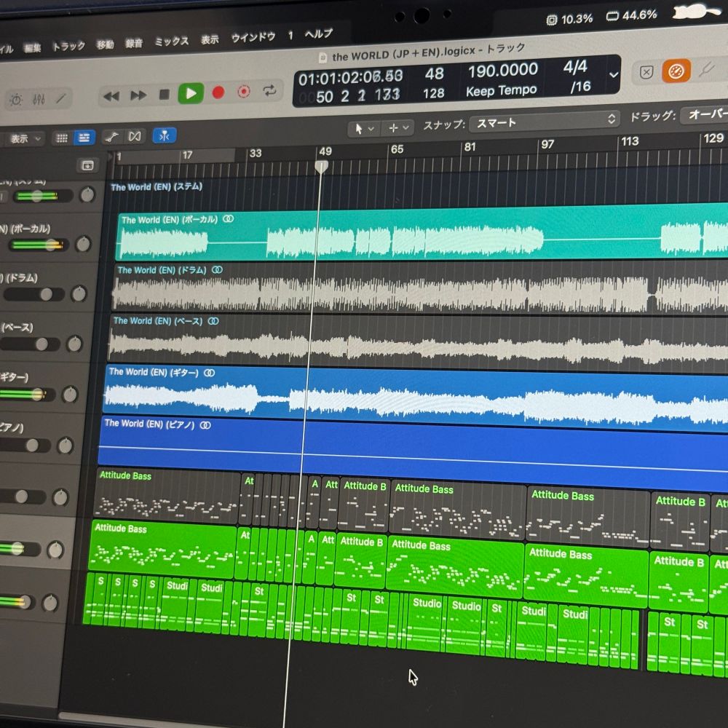Toggle the Replace mode X button
Screen dimensions: 728x728
646,72
